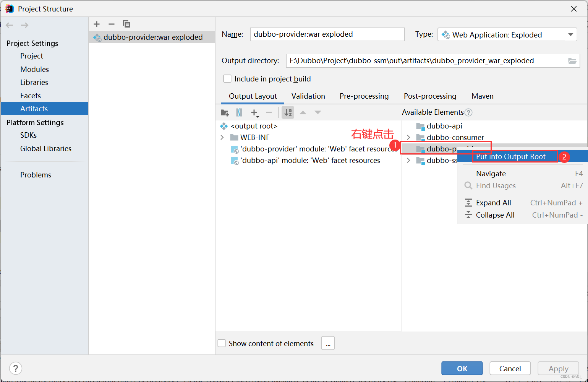Create a directory in the output layout
The height and width of the screenshot is (382, 588).
coord(225,112)
